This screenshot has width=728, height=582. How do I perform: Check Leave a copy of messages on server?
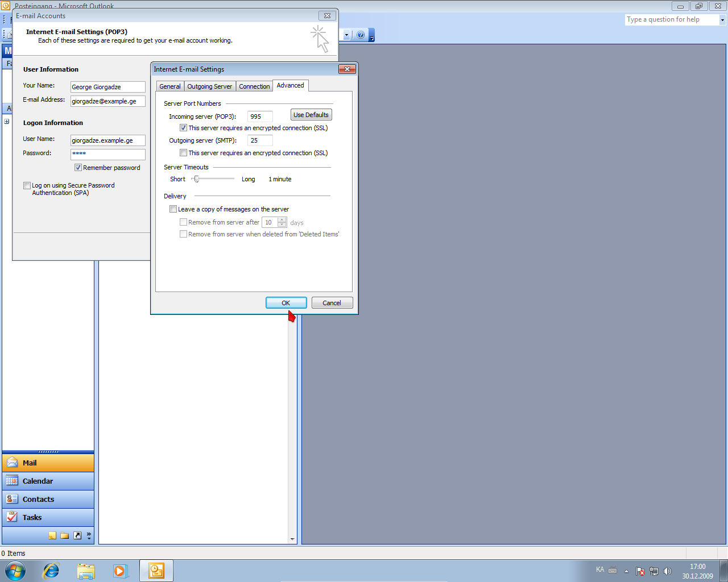pos(173,209)
